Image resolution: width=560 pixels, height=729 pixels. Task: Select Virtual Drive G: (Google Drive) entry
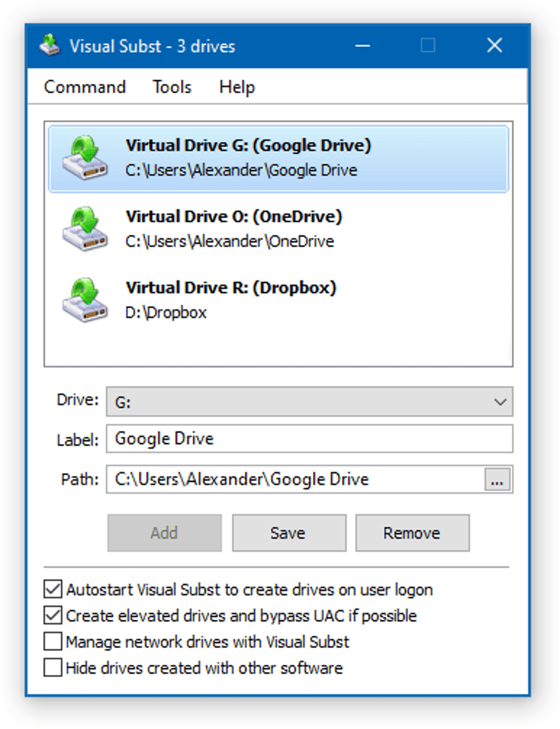tap(278, 159)
